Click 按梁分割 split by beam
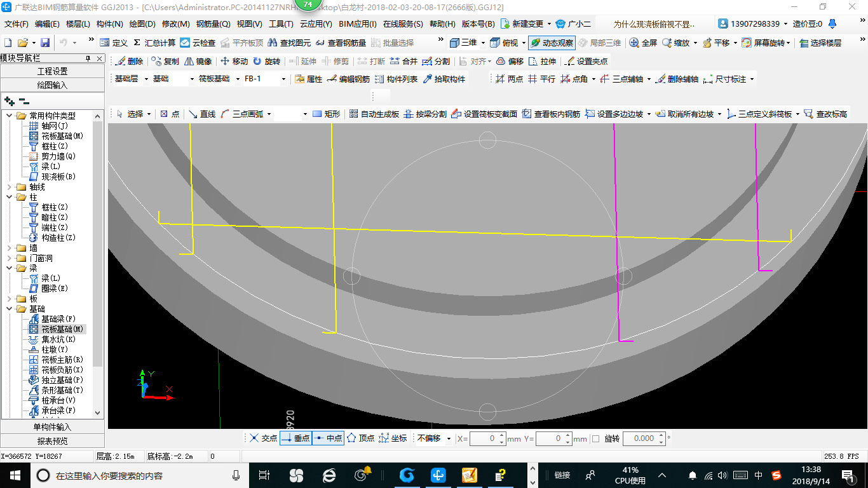The image size is (868, 488). [425, 114]
